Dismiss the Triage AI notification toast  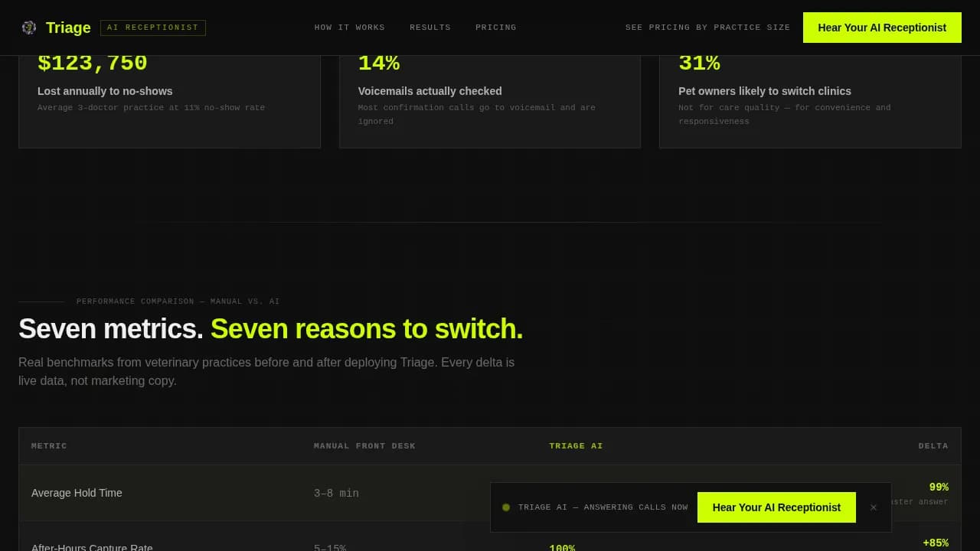pyautogui.click(x=873, y=507)
